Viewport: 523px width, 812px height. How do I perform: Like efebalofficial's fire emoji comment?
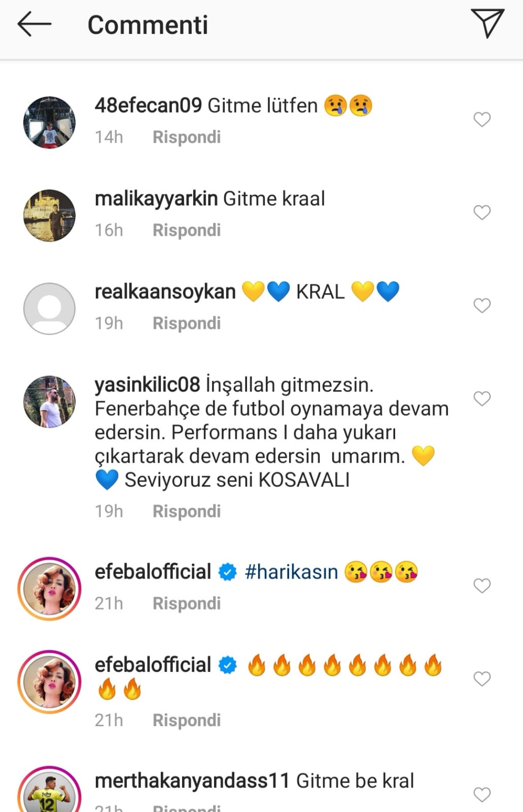coord(482,679)
